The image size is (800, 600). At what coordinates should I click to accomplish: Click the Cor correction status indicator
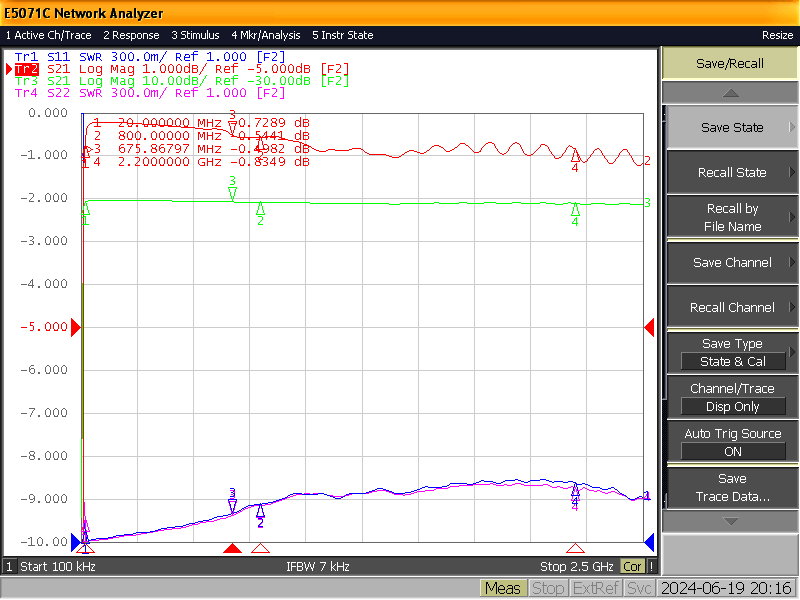[x=632, y=567]
